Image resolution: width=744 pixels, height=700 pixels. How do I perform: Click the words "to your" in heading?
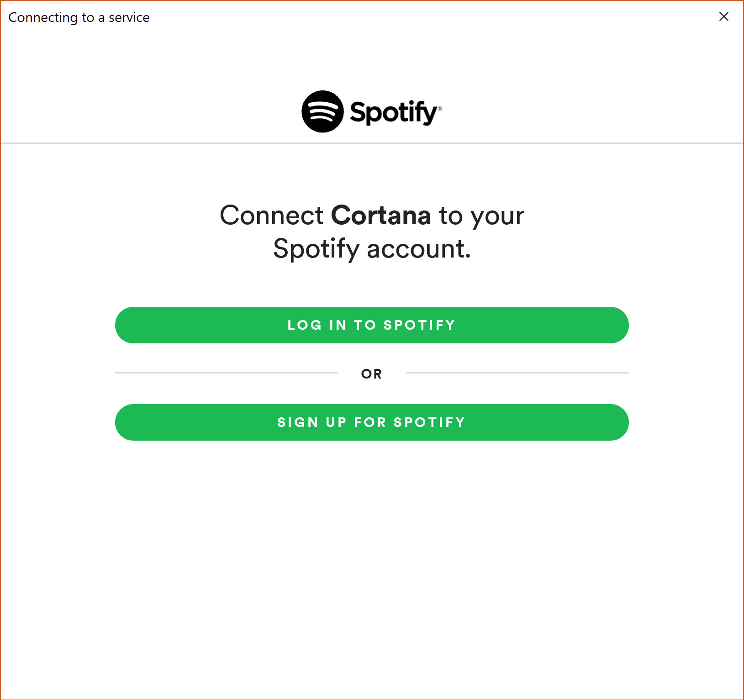pos(482,216)
